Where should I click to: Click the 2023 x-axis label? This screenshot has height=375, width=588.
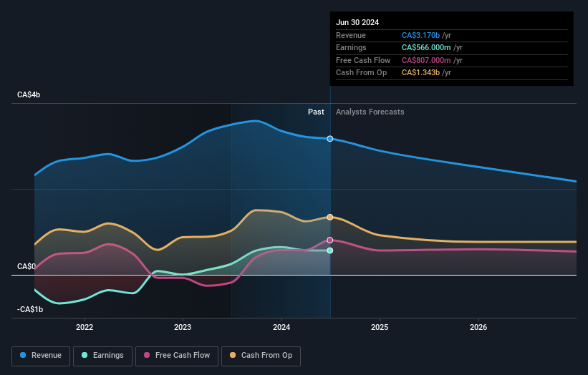pyautogui.click(x=183, y=327)
